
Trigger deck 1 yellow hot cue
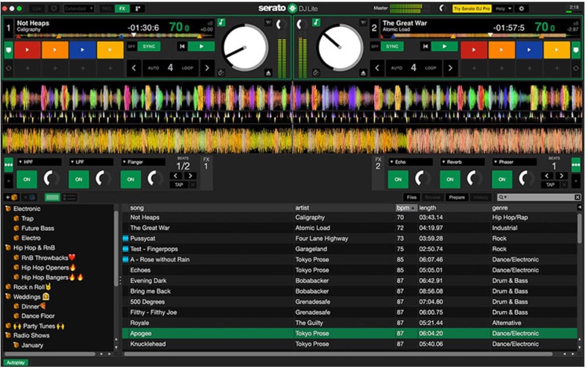pos(110,50)
